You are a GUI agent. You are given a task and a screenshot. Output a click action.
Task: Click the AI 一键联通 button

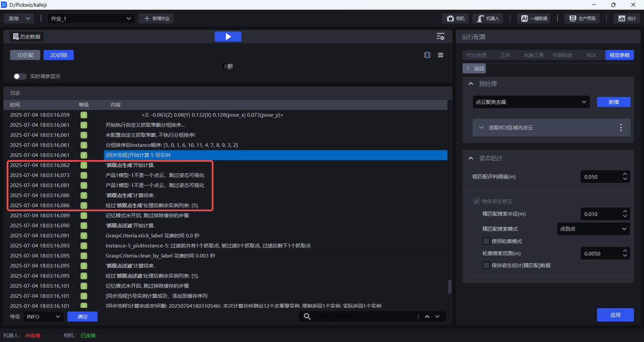(x=534, y=19)
